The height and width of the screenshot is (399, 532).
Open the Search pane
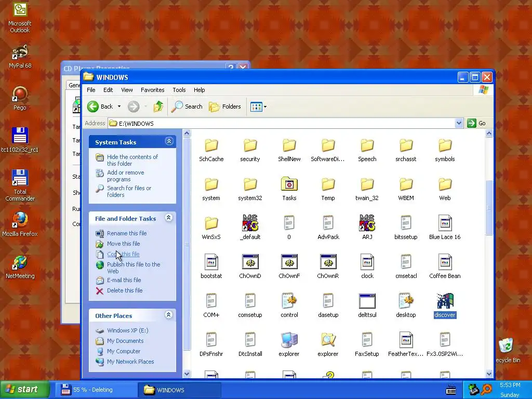coord(187,107)
